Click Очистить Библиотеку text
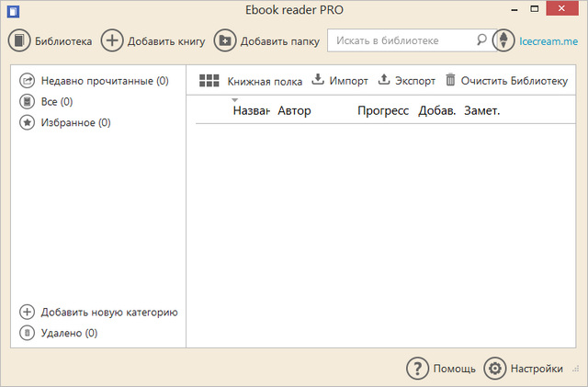Image resolution: width=588 pixels, height=387 pixels. pyautogui.click(x=514, y=81)
